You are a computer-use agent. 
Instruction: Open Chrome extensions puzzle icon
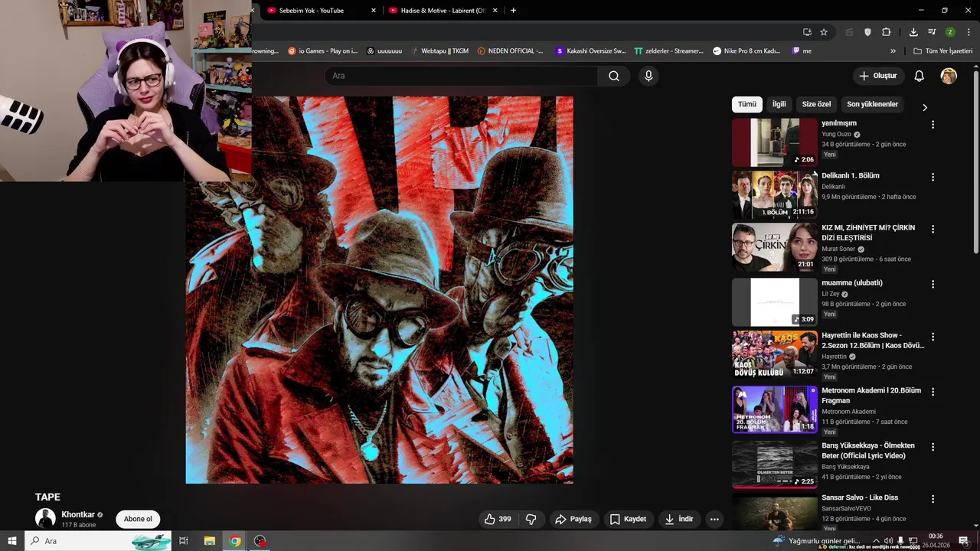pyautogui.click(x=887, y=32)
